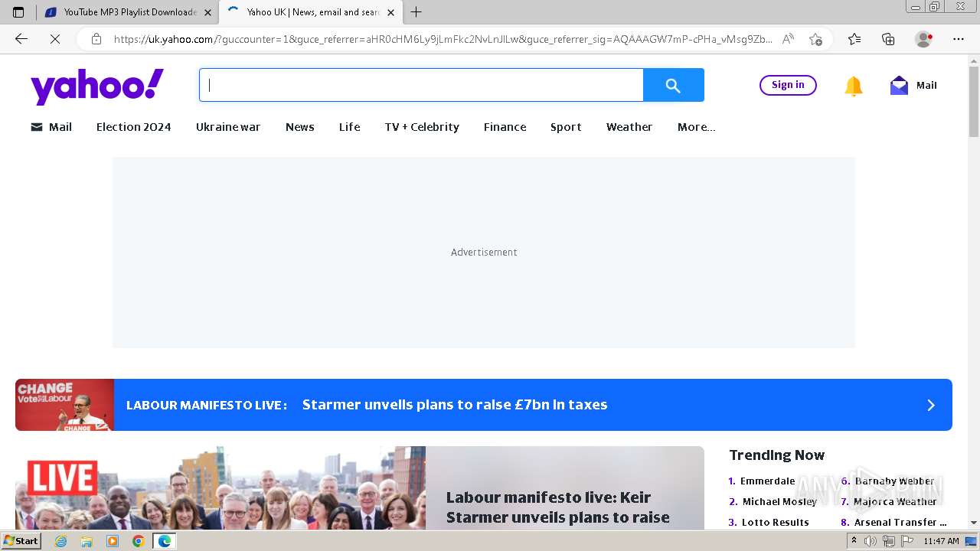Select Edge icon in taskbar

pyautogui.click(x=164, y=541)
